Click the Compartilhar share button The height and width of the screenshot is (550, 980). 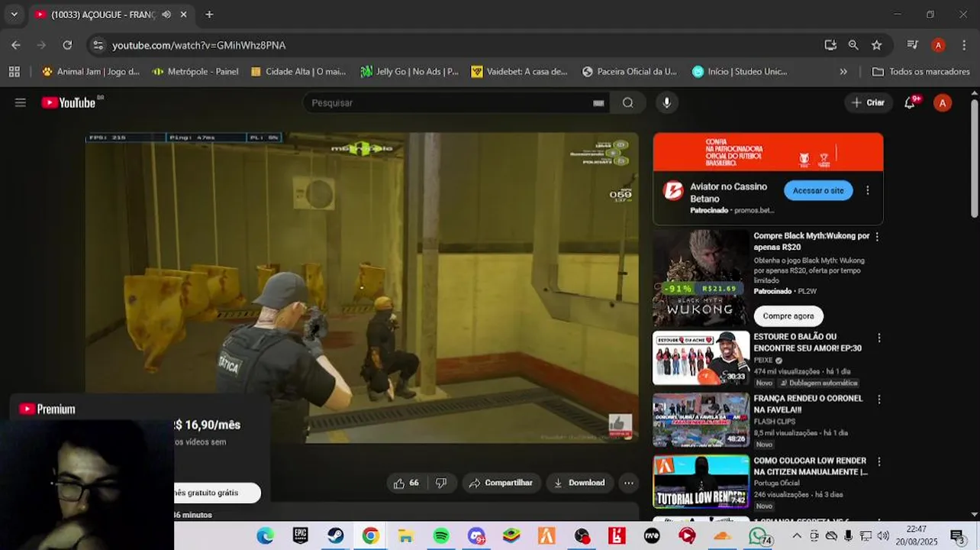click(x=501, y=483)
